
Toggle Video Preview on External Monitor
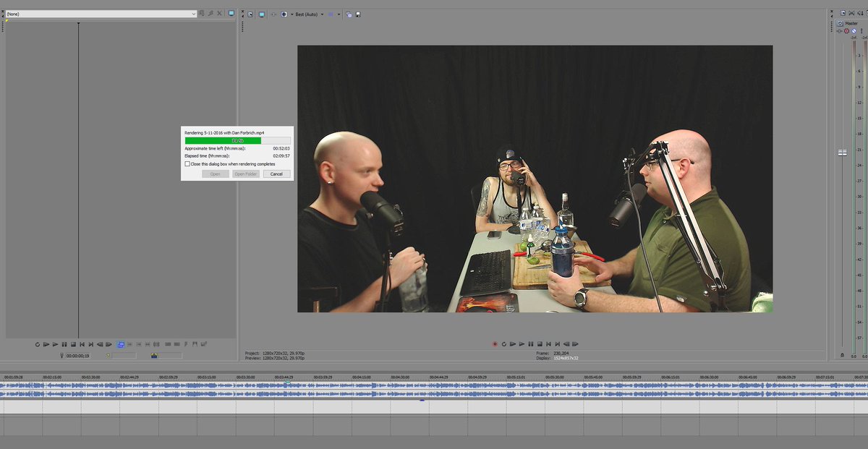[x=262, y=14]
